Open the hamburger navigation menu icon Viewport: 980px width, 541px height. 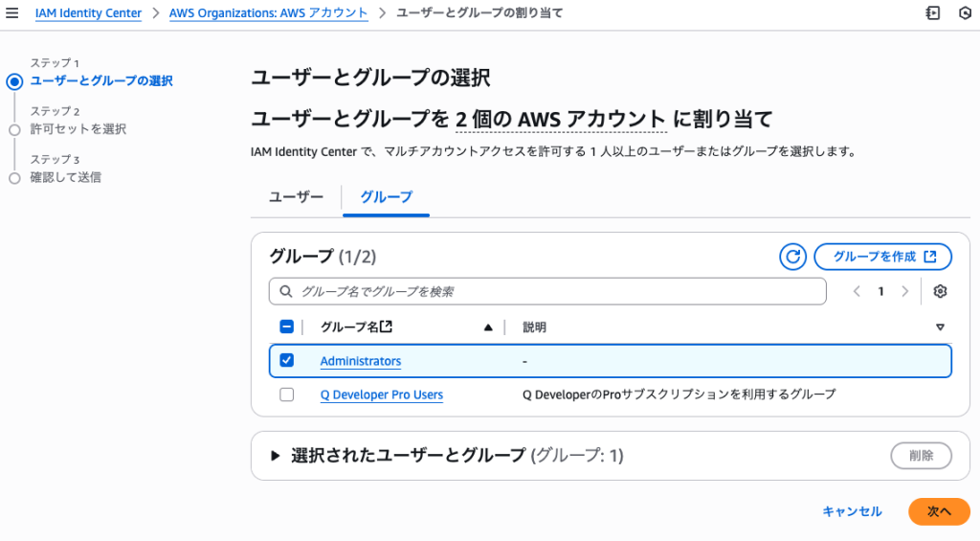click(x=12, y=13)
